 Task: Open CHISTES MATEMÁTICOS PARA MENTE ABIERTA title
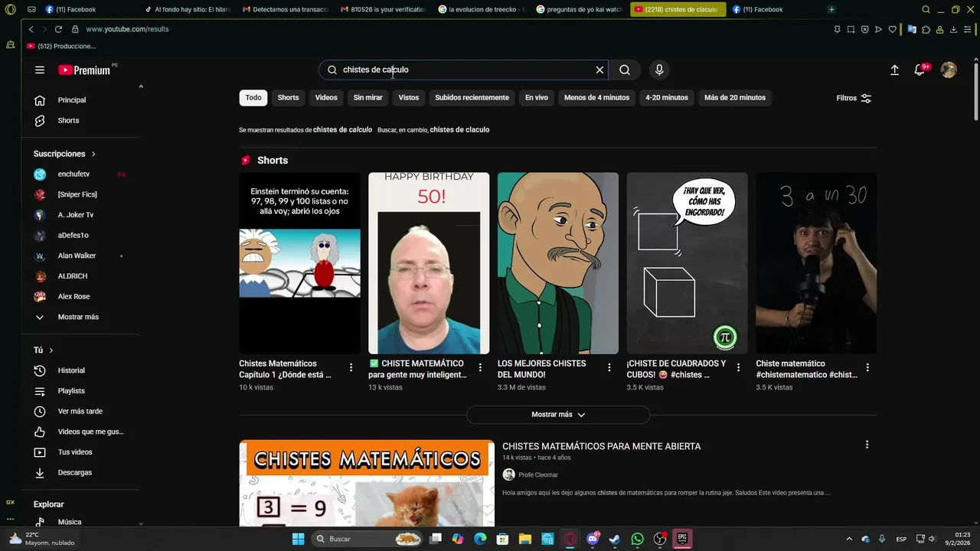click(x=601, y=446)
